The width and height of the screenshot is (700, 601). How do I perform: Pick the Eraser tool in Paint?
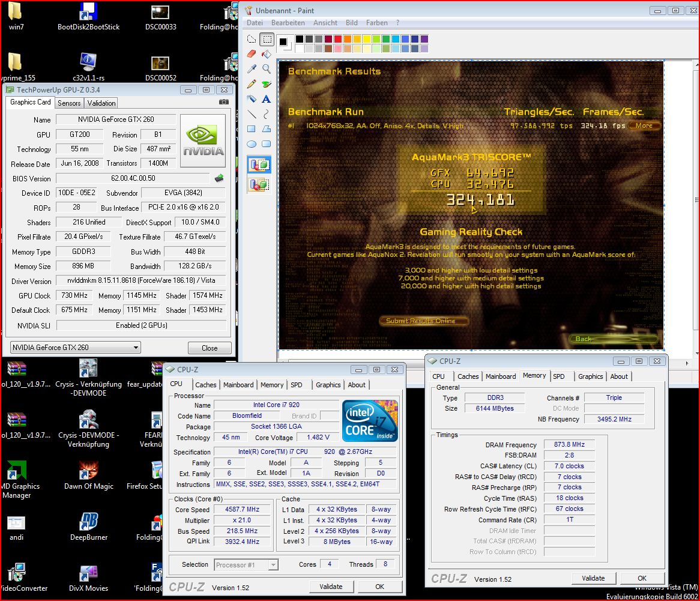252,54
